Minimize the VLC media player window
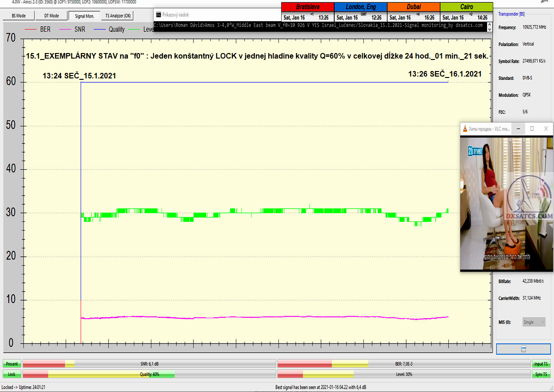554x392 pixels. pyautogui.click(x=518, y=129)
